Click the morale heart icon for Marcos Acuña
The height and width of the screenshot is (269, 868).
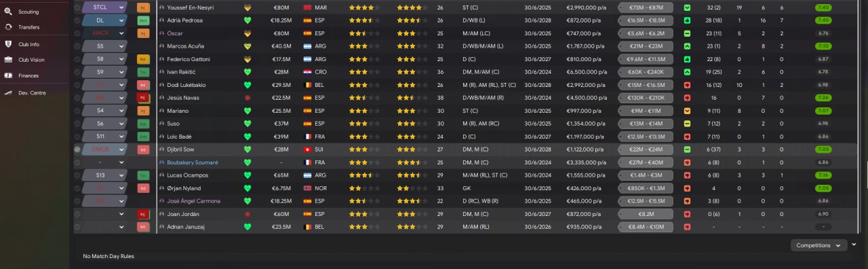[248, 46]
